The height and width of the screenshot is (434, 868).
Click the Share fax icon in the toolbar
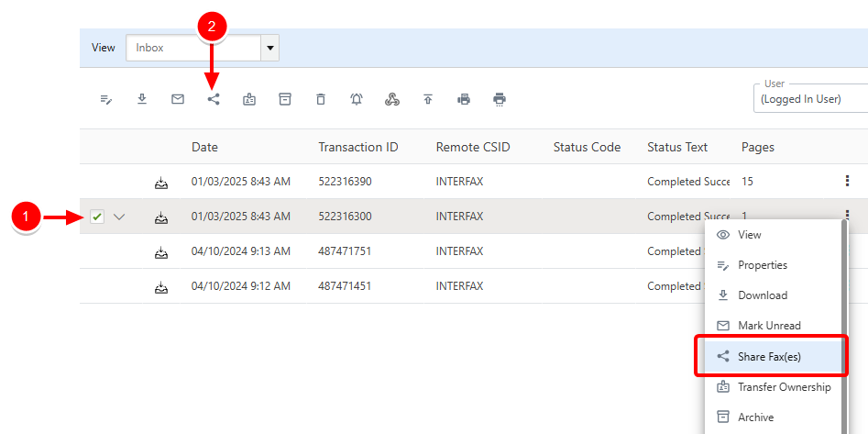pos(214,99)
